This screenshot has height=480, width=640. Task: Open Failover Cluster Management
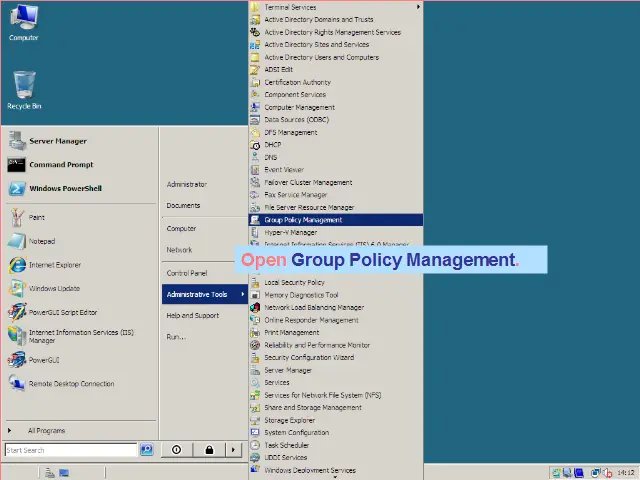click(x=336, y=182)
